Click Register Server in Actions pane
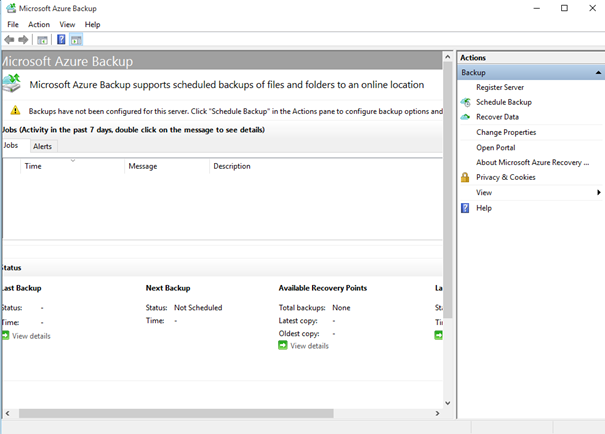 coord(499,87)
